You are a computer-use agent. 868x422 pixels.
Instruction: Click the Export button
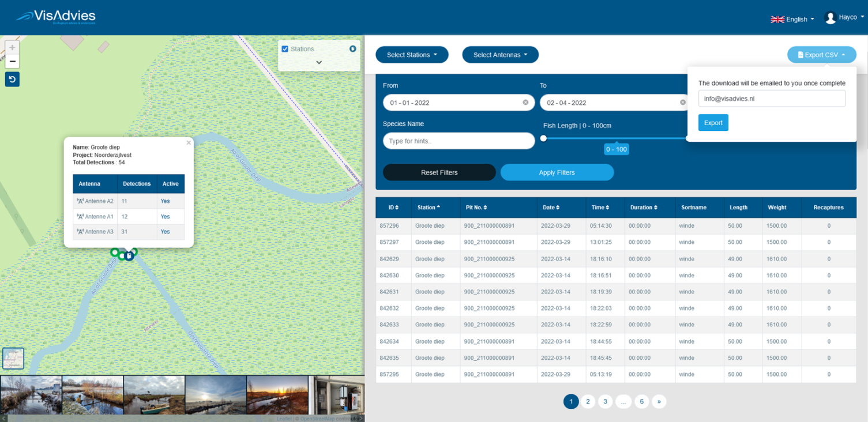[x=713, y=123]
